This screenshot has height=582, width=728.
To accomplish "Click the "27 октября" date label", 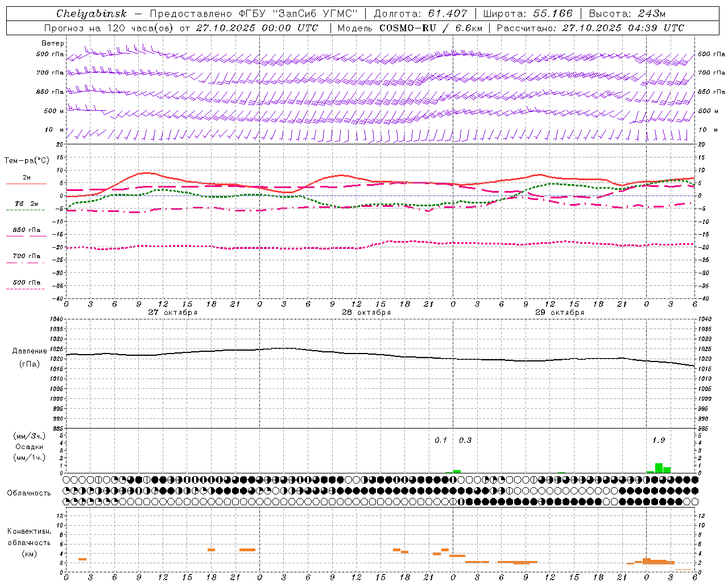I will pyautogui.click(x=173, y=313).
